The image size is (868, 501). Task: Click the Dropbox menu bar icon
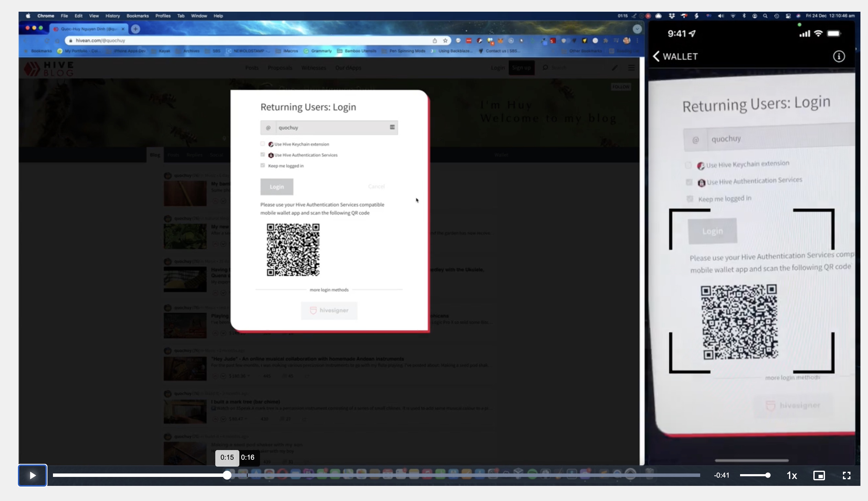[x=671, y=16]
